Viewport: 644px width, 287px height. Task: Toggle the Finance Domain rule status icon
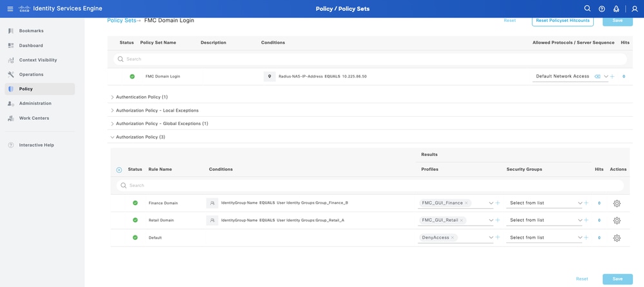click(x=135, y=203)
